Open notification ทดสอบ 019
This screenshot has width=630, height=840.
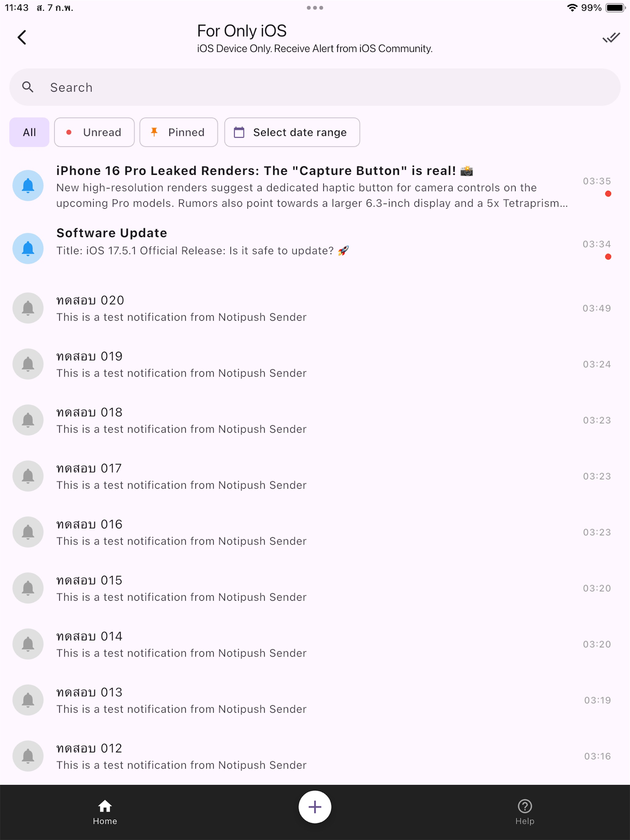[x=315, y=364]
